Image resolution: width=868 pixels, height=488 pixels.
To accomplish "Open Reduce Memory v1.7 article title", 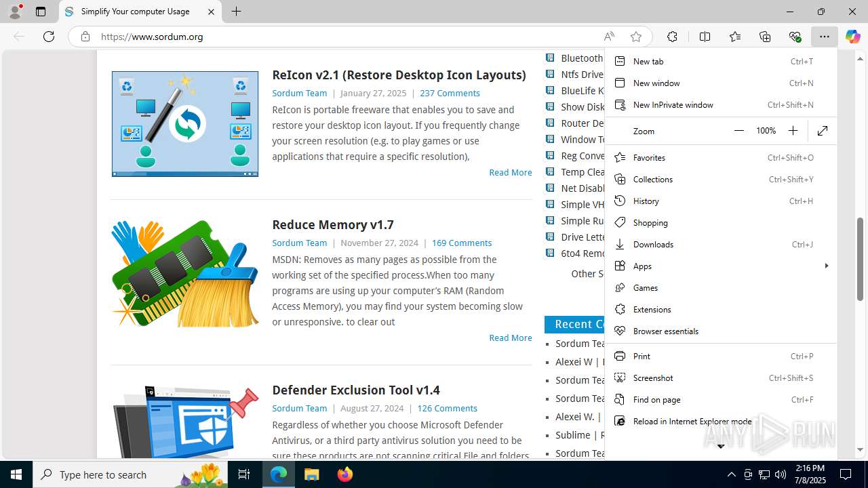I will click(333, 224).
